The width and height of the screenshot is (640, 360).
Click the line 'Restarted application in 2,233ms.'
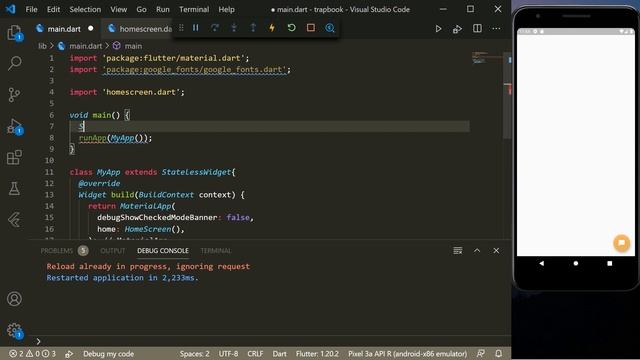coord(122,278)
